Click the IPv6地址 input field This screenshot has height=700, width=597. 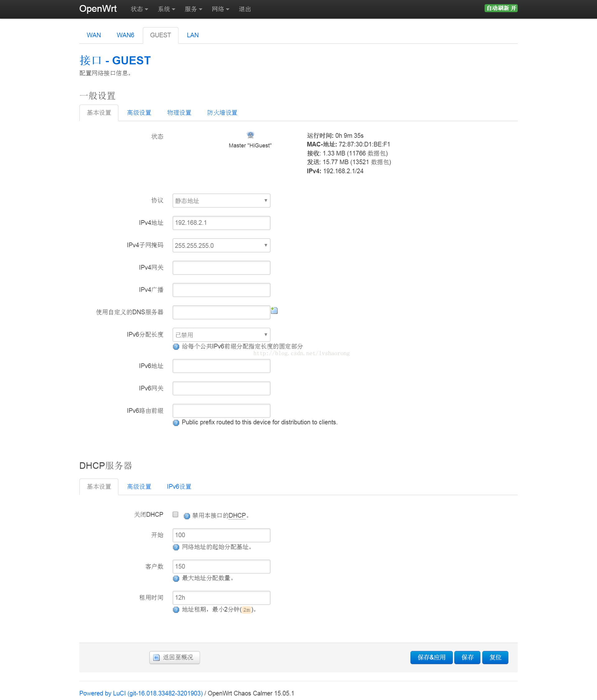click(x=221, y=366)
